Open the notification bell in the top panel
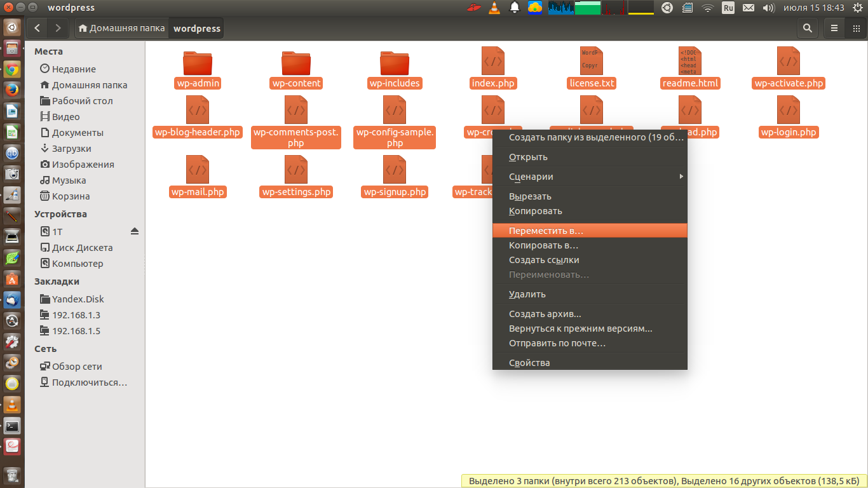868x488 pixels. tap(515, 8)
